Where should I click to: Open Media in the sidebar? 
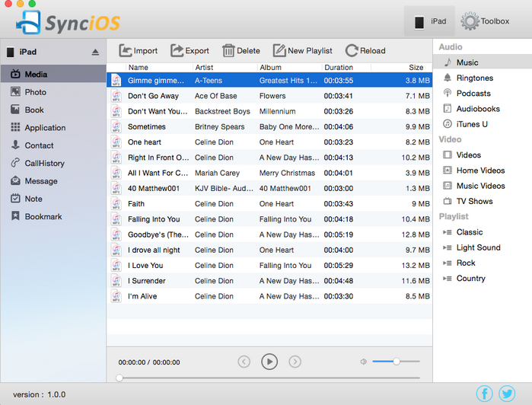[x=53, y=74]
